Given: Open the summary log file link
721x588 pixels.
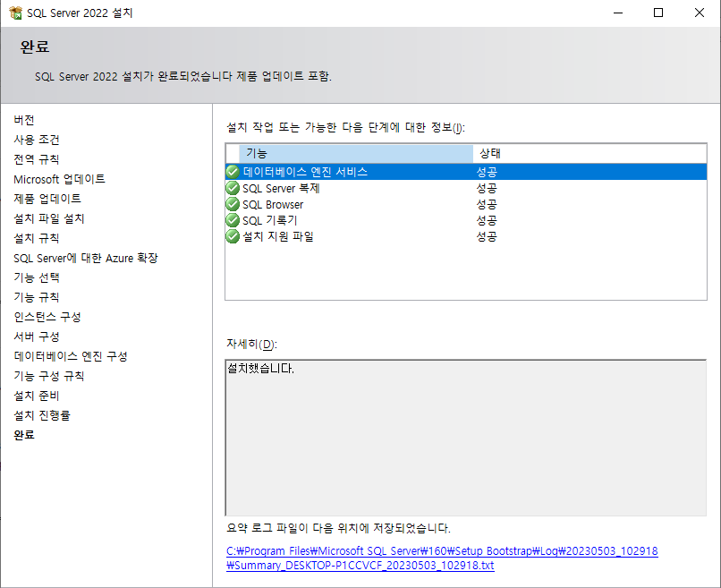Looking at the screenshot, I should (442, 558).
